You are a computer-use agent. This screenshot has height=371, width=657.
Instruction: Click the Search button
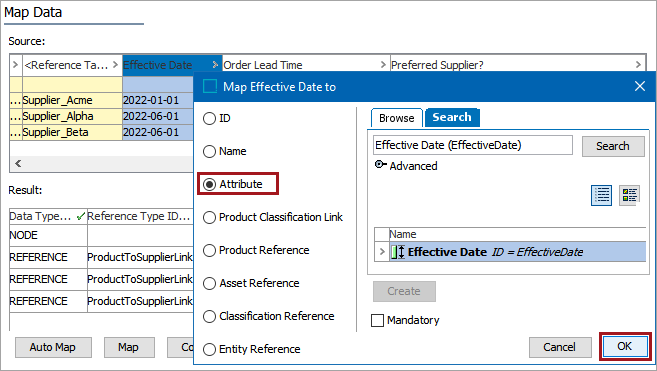(613, 146)
